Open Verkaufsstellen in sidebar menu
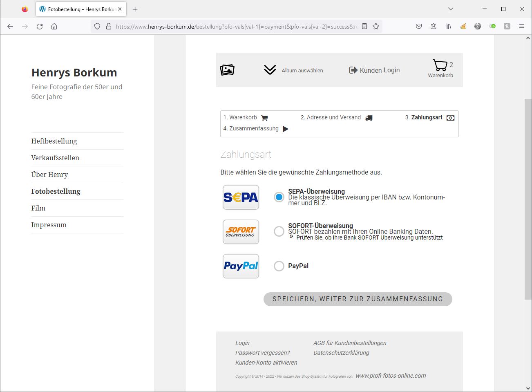Image resolution: width=532 pixels, height=392 pixels. 55,158
